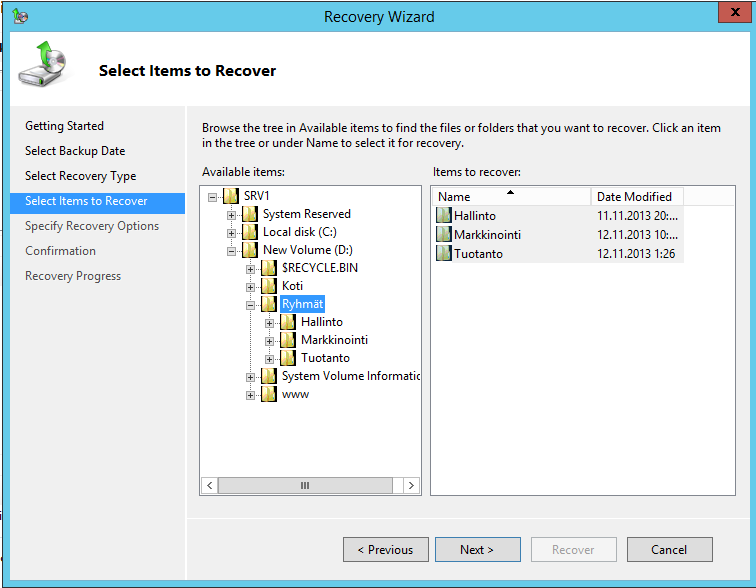The height and width of the screenshot is (588, 756).
Task: Click the Markkinointi folder icon in tree
Action: point(288,340)
